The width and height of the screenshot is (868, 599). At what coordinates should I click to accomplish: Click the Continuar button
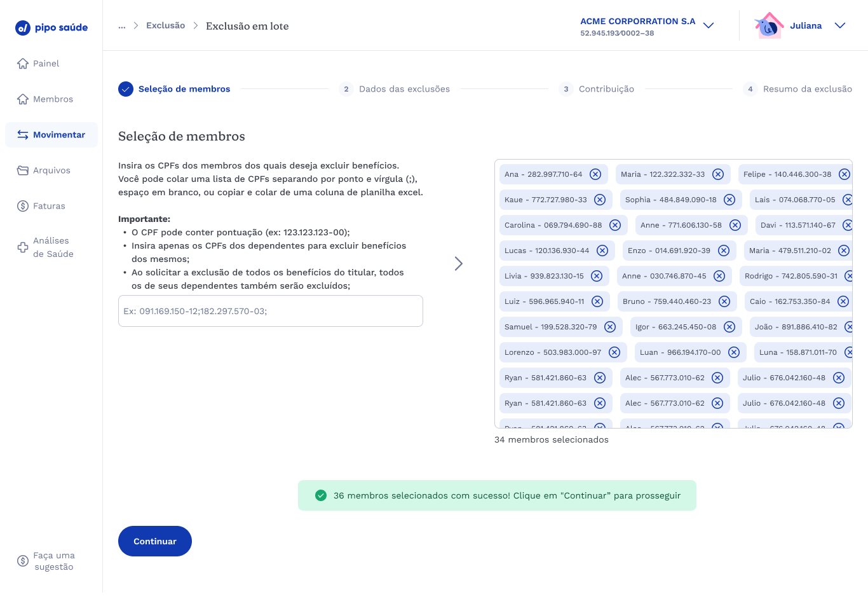pyautogui.click(x=155, y=541)
